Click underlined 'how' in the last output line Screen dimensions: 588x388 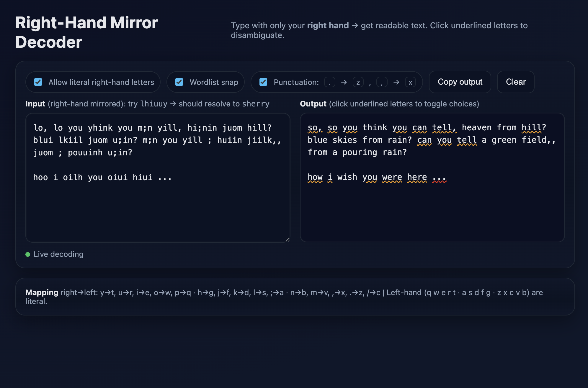coord(315,177)
